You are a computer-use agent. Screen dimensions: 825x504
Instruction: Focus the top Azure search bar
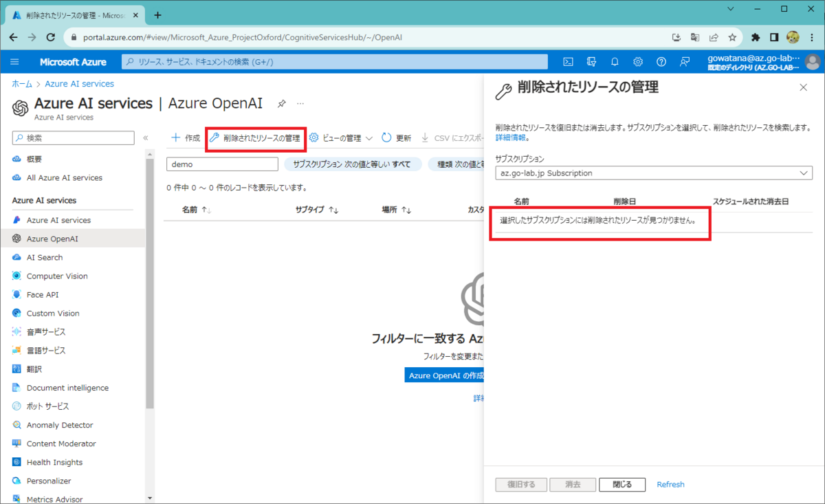pos(335,62)
